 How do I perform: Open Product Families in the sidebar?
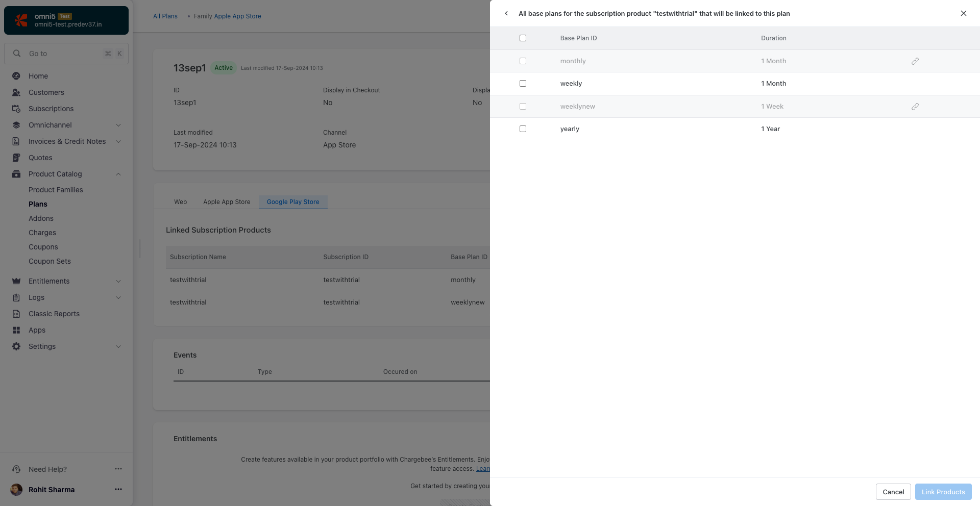tap(56, 190)
